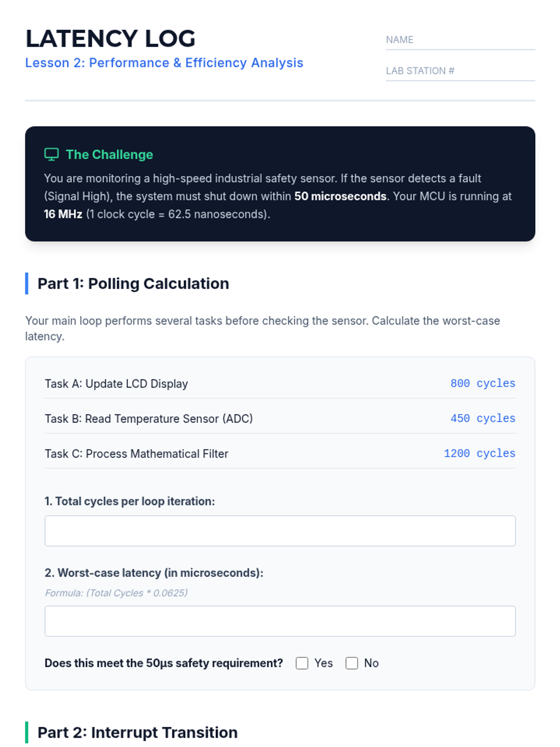Click the 1200 cycles value
560x747 pixels.
click(480, 453)
